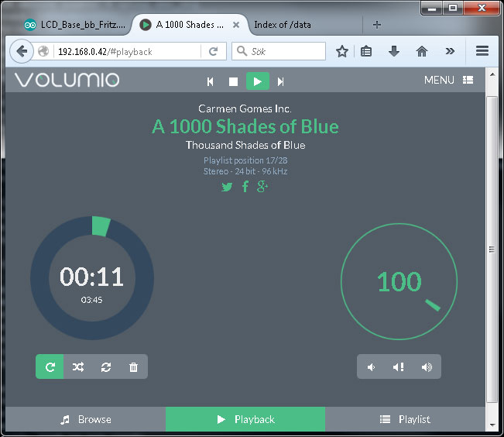Go to browser home page
This screenshot has width=504, height=437.
(422, 51)
